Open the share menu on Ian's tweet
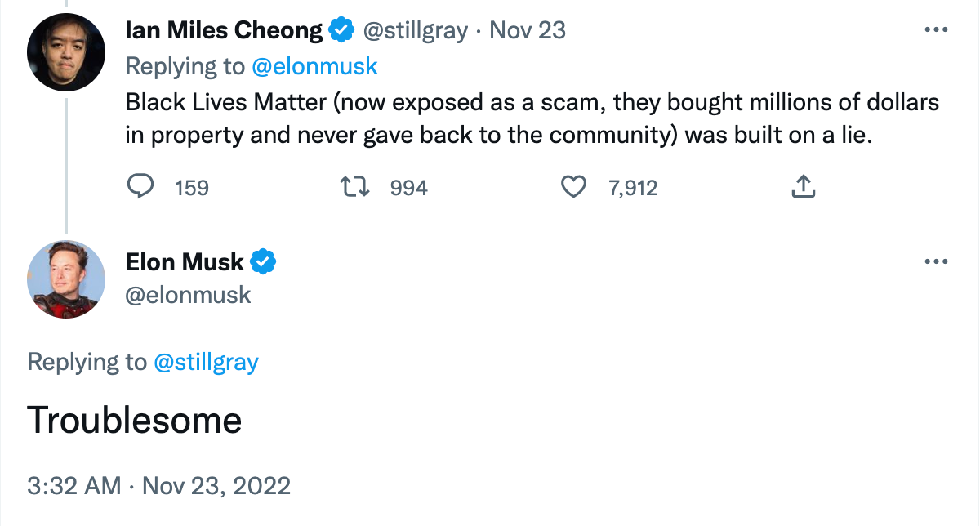This screenshot has width=980, height=526. (x=803, y=186)
